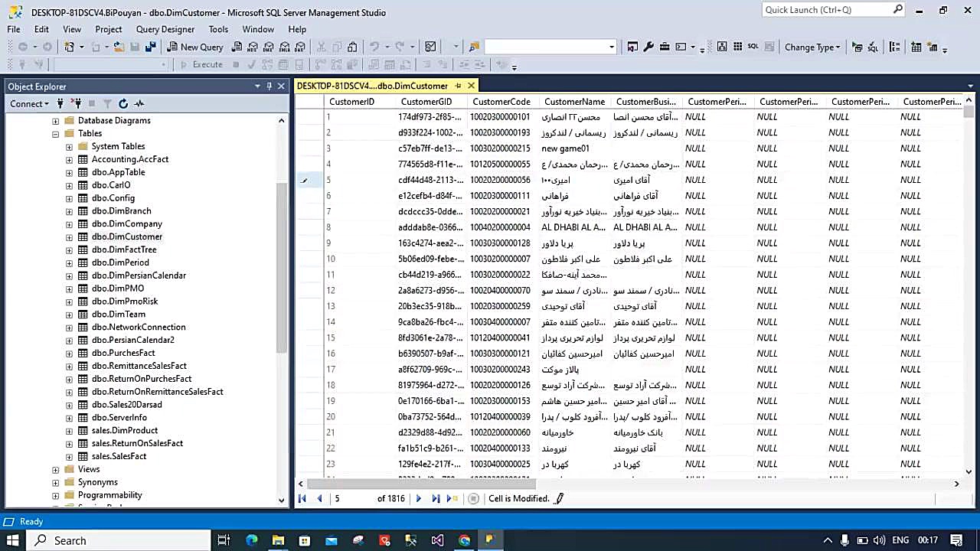
Task: Click the Open File toolbar icon
Action: click(x=119, y=47)
